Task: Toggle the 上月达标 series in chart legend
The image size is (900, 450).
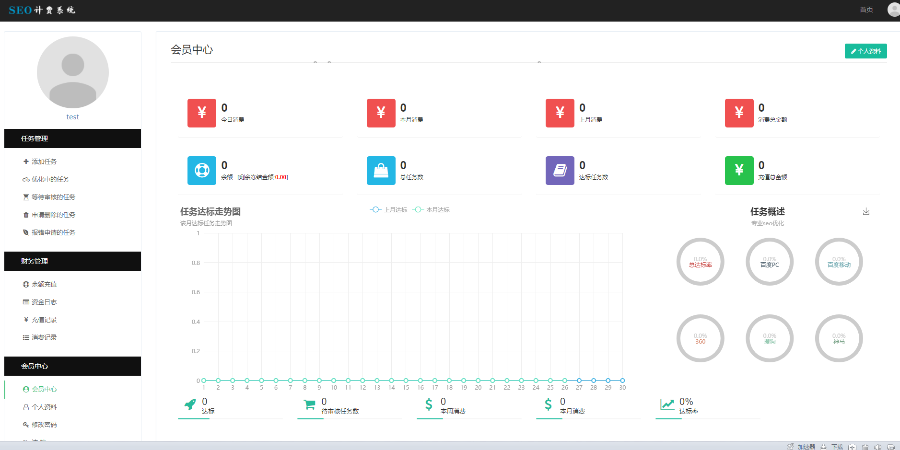Action: click(390, 209)
